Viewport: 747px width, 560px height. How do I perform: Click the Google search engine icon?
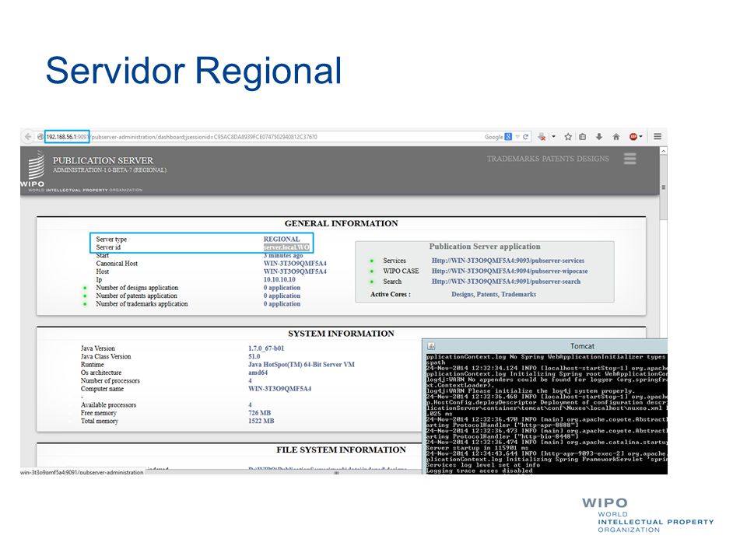(x=508, y=137)
